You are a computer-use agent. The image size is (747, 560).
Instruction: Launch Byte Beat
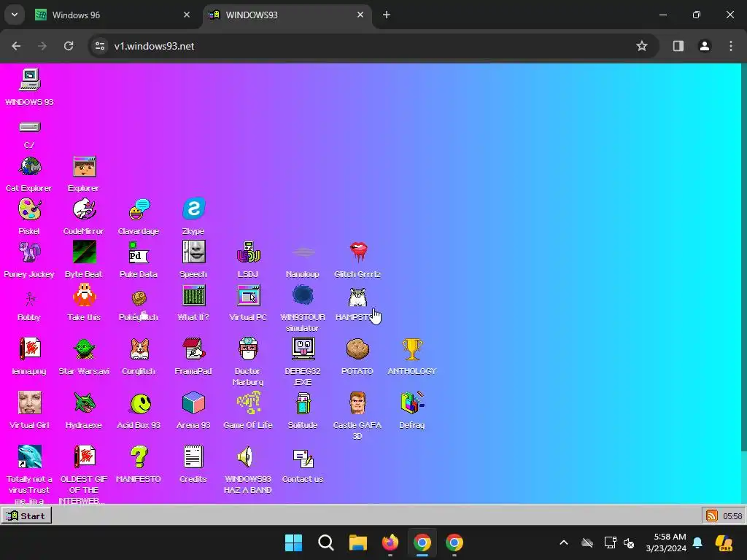tap(85, 252)
